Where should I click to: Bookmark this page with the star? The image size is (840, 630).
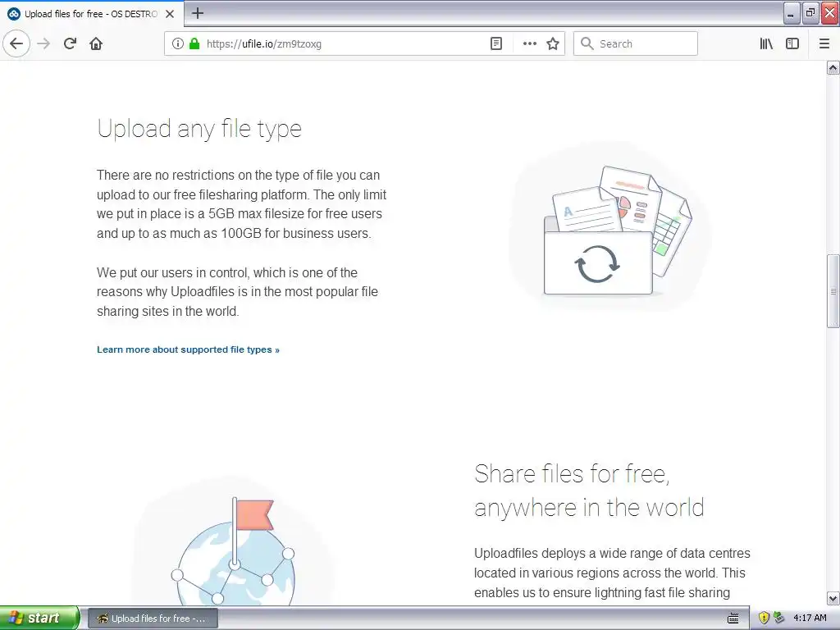click(553, 43)
